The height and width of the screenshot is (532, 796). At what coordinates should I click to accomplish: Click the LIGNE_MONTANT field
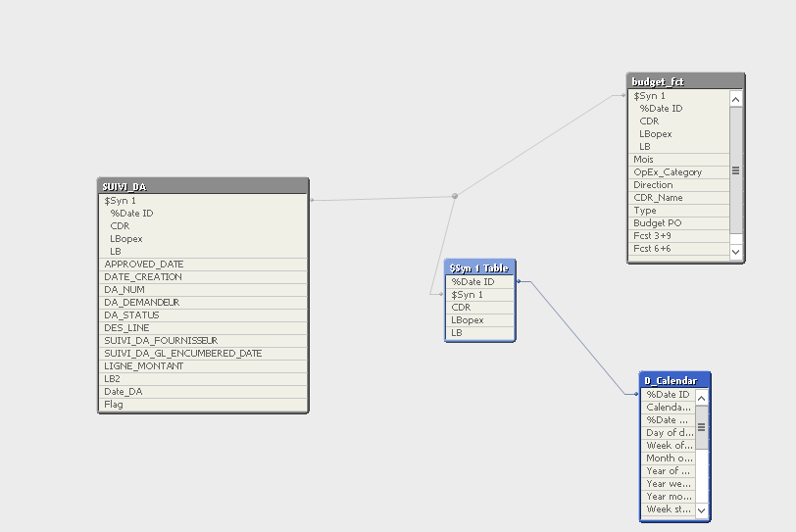[144, 366]
